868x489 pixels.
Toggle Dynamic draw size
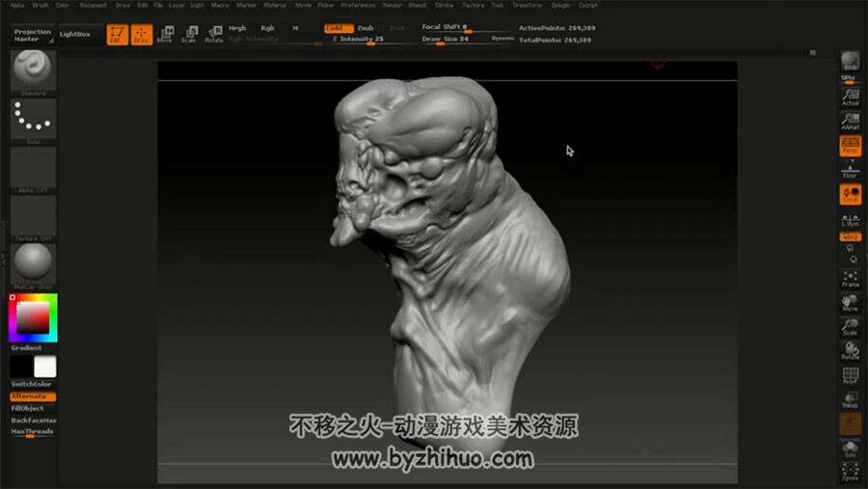[502, 39]
